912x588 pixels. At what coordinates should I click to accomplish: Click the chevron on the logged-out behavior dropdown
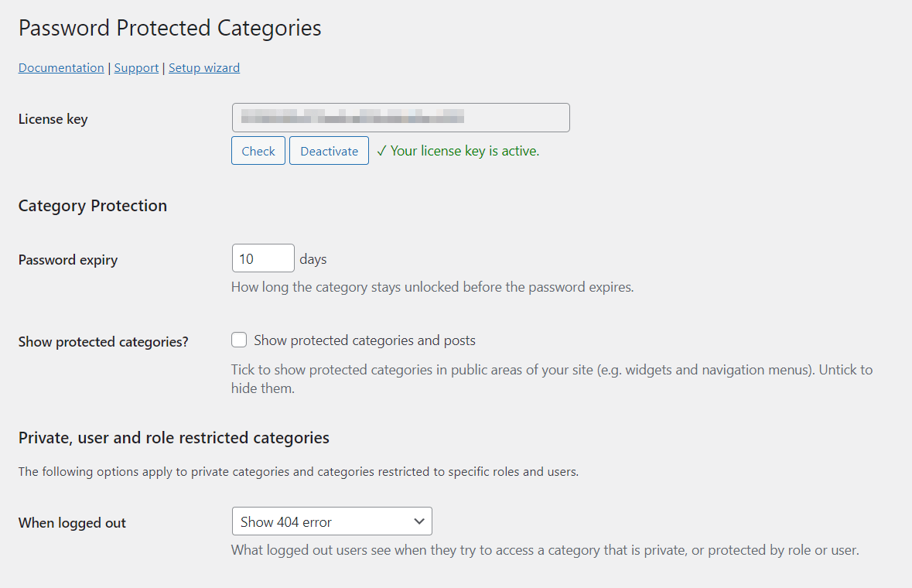419,521
